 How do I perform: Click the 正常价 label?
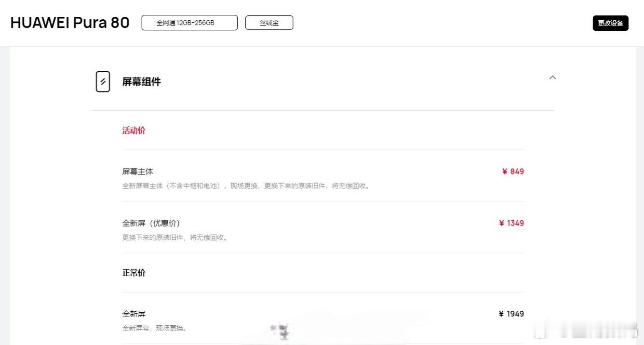coord(134,273)
